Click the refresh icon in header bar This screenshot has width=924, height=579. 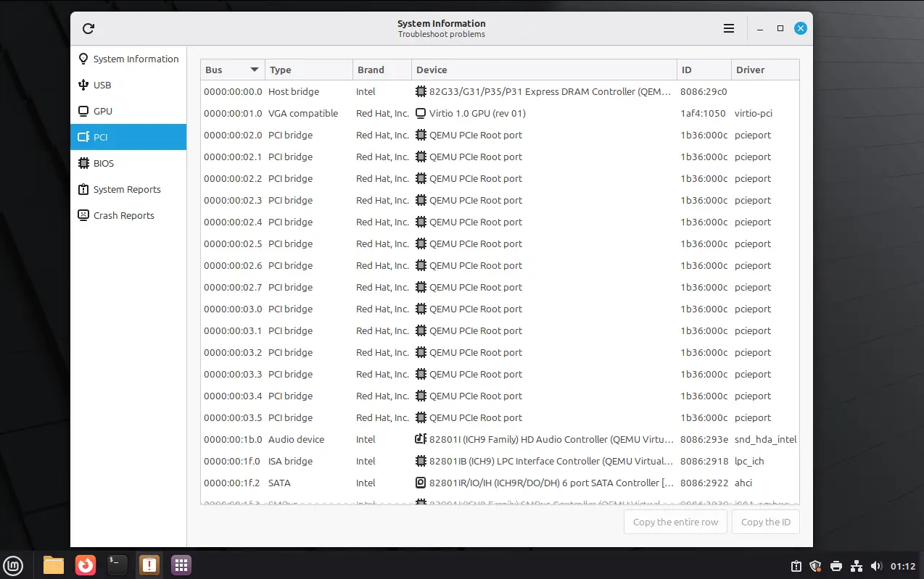coord(88,28)
